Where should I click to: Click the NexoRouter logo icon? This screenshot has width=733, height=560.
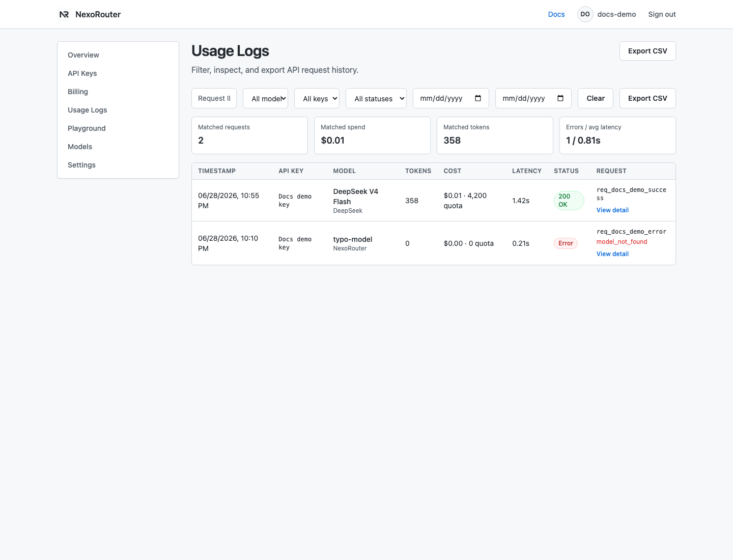pyautogui.click(x=64, y=14)
